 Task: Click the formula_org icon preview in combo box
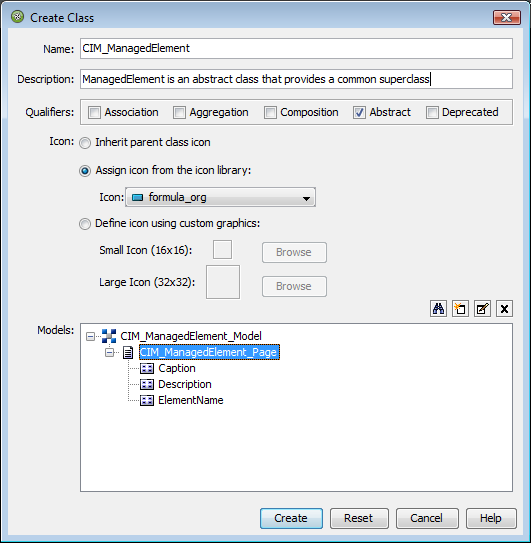click(x=138, y=197)
